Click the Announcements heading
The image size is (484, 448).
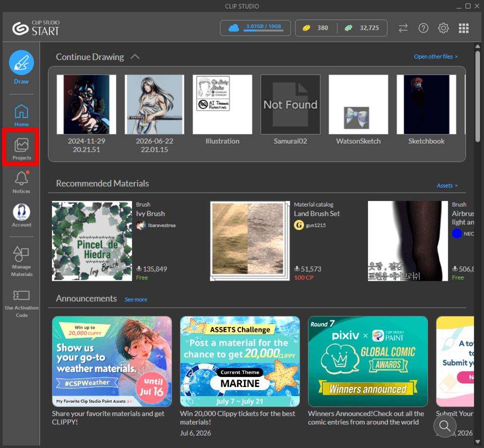pos(86,298)
